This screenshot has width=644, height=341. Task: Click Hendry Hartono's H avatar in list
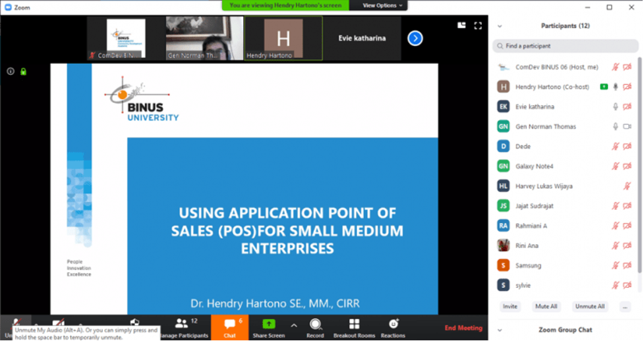click(503, 87)
